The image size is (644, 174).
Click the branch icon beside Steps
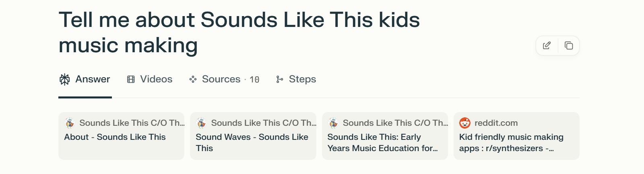pos(280,80)
